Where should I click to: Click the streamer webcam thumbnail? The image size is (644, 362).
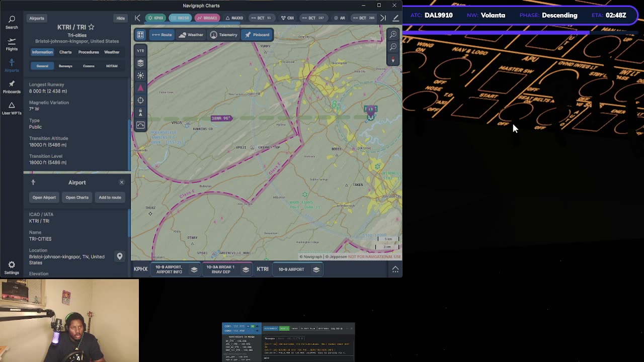[x=69, y=321]
